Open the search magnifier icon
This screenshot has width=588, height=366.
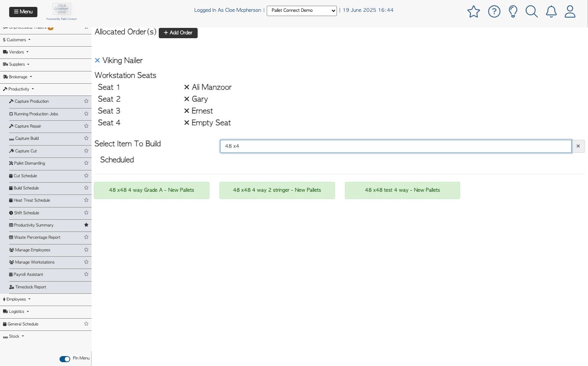[532, 11]
